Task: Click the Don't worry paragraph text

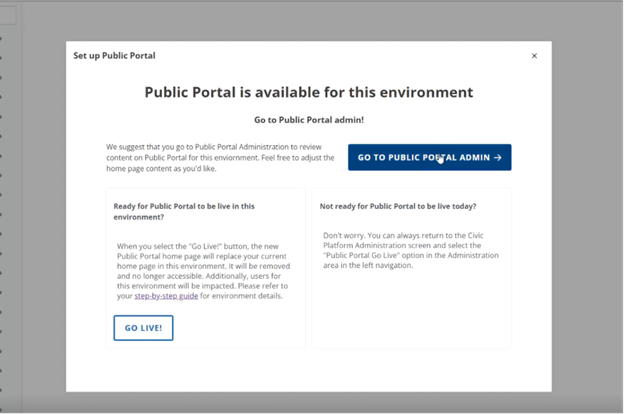Action: click(x=410, y=250)
